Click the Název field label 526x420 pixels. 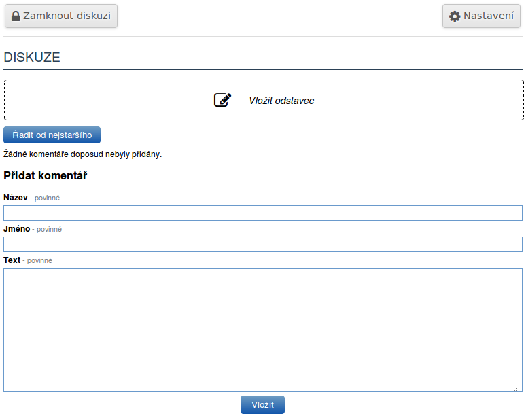point(16,197)
